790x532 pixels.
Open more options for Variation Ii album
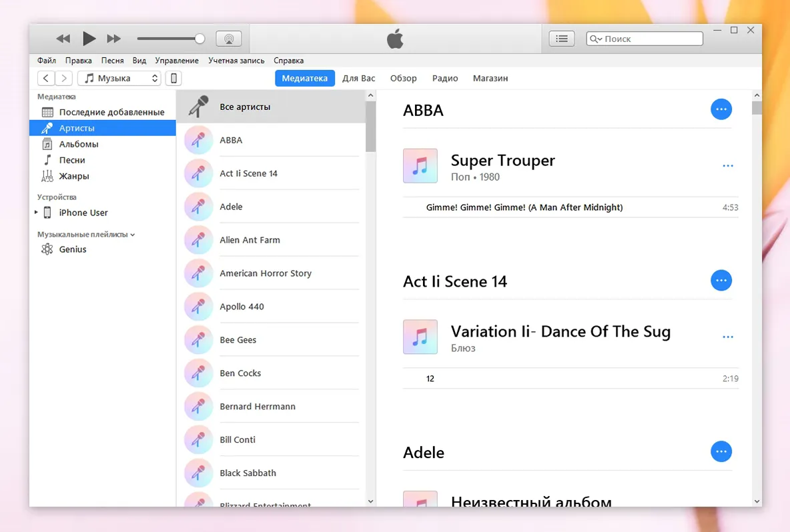pos(727,337)
